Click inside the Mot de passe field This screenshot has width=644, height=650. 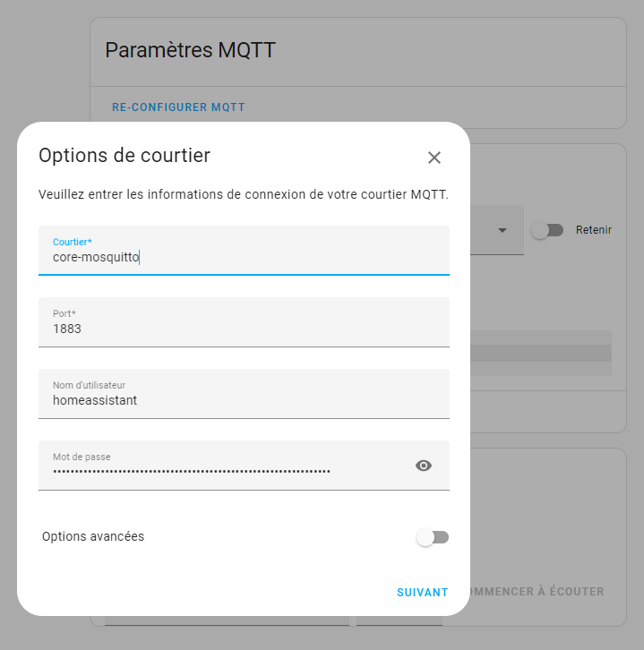click(226, 466)
